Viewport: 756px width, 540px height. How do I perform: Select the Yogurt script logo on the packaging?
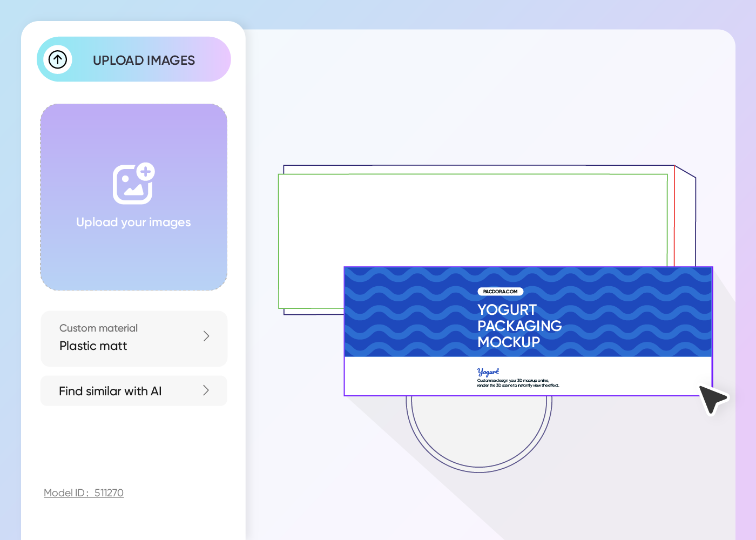click(488, 372)
